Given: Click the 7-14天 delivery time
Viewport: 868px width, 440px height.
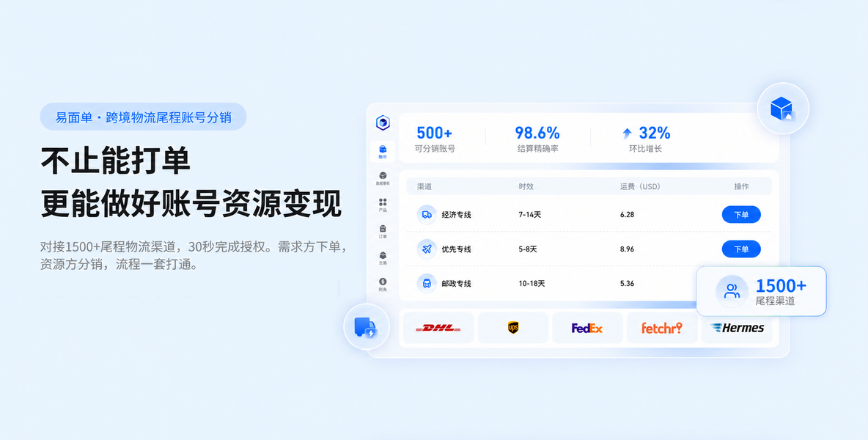Looking at the screenshot, I should (530, 215).
